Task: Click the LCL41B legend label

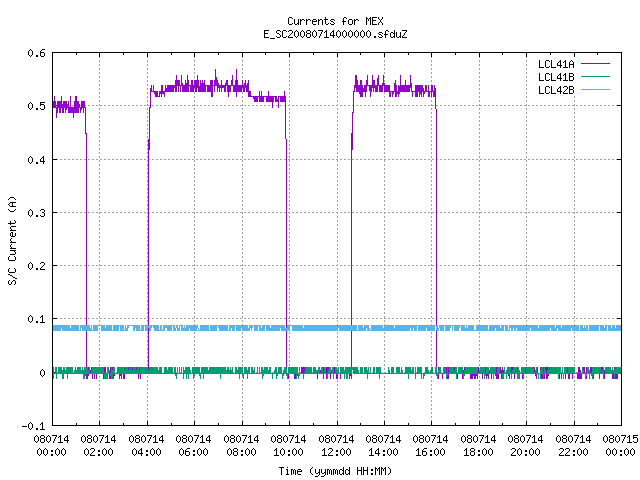Action: click(x=556, y=77)
